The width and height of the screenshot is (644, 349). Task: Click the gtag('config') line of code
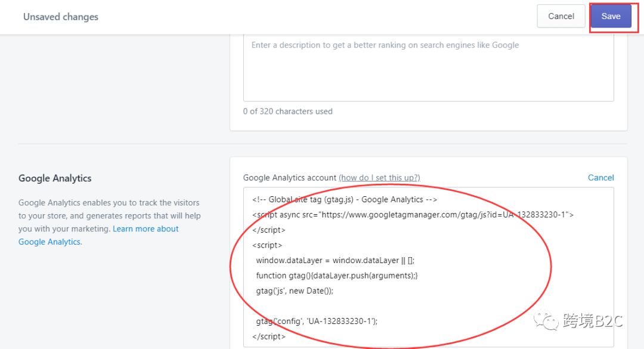[317, 320]
